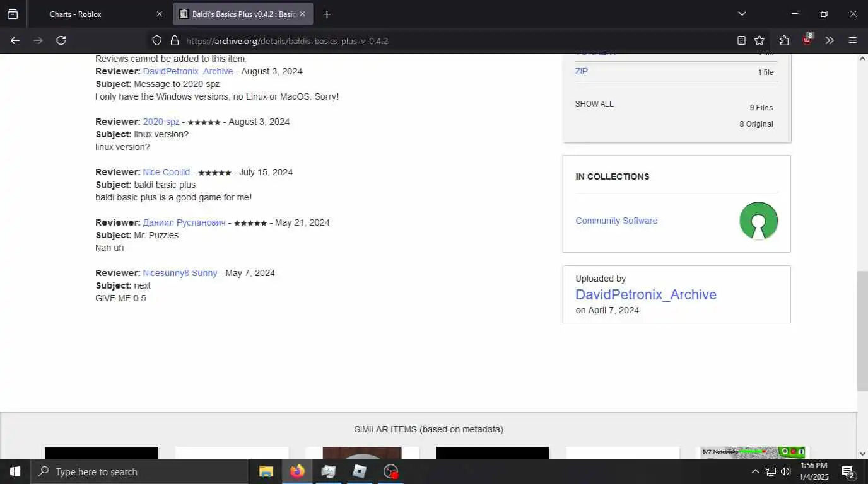
Task: Close the Charts - Roblox tab
Action: [x=159, y=14]
